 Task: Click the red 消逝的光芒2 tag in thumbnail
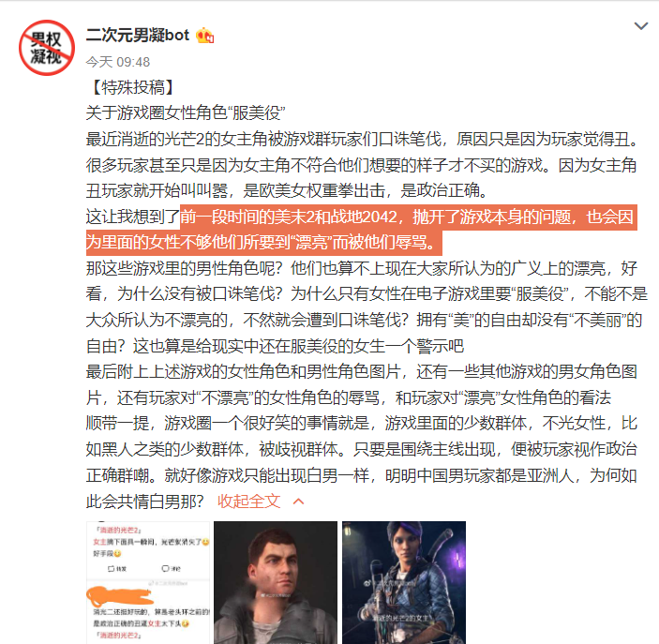118,530
